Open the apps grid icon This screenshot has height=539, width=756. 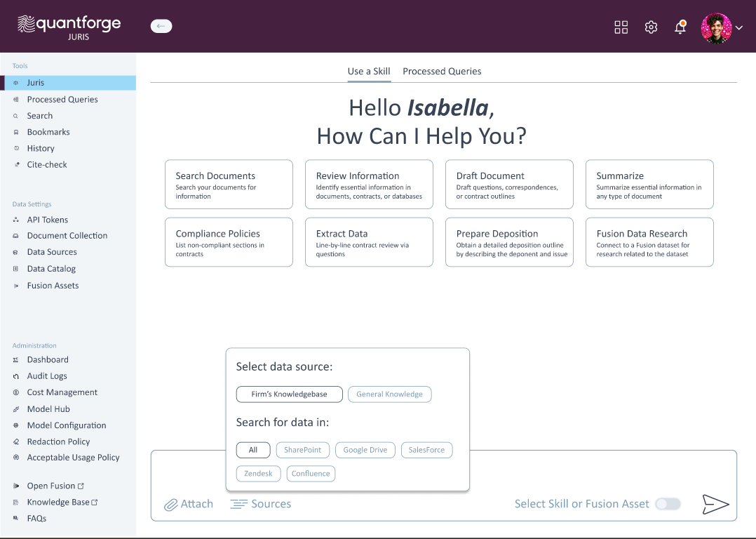click(621, 27)
